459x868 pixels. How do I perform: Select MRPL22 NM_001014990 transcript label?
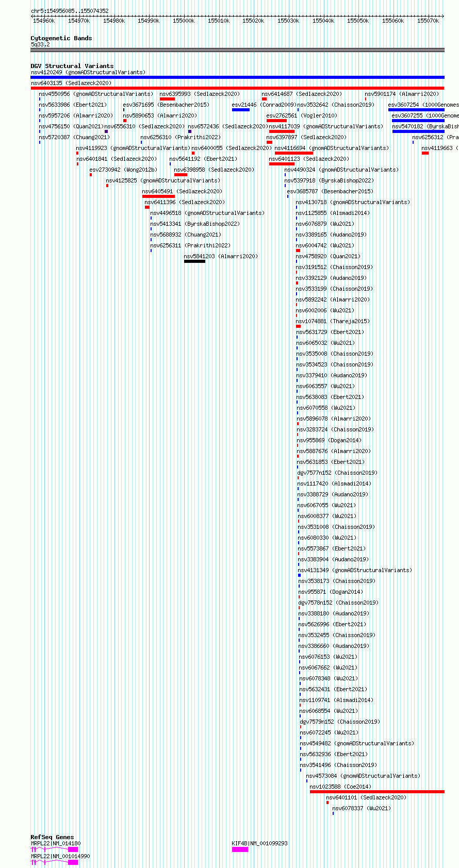pyautogui.click(x=60, y=856)
